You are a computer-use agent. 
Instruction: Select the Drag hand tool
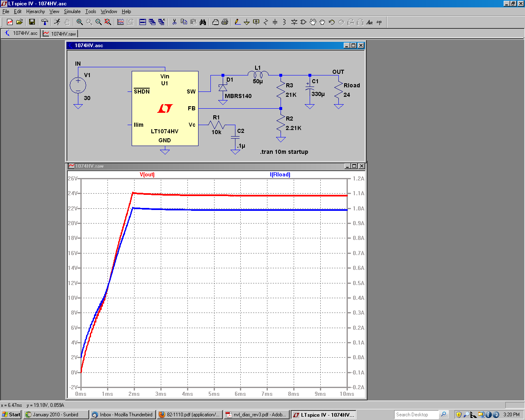click(x=322, y=22)
